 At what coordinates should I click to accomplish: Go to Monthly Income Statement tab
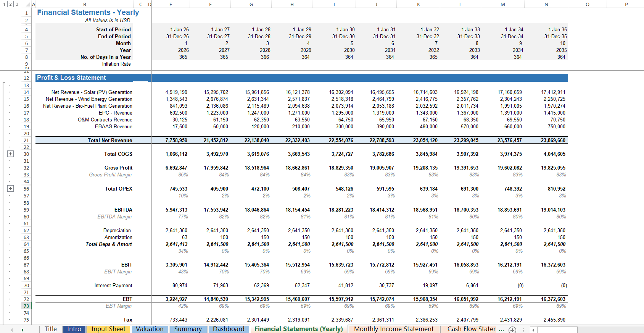[393, 329]
